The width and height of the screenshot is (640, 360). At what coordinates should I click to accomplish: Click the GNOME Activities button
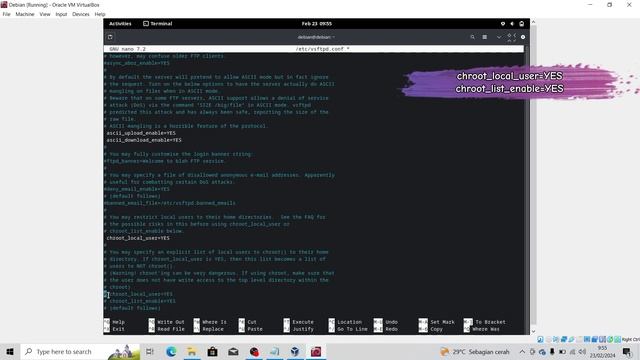click(x=120, y=24)
